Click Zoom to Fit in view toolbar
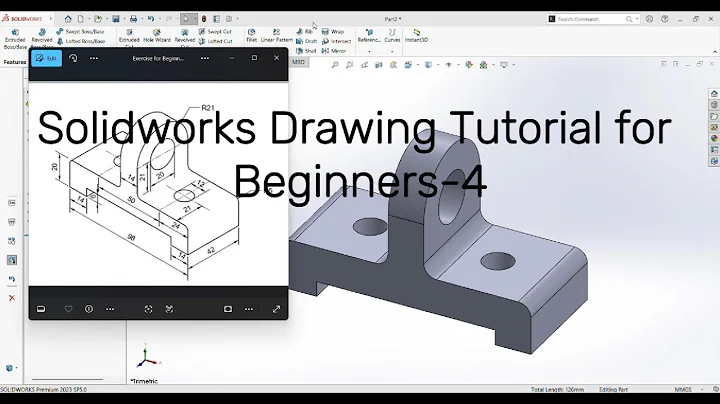720x404 pixels. [335, 65]
